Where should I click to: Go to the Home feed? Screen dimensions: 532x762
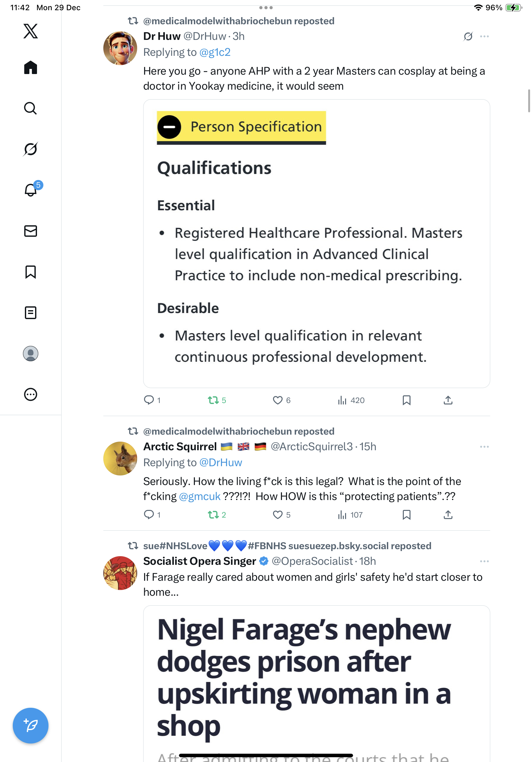31,68
